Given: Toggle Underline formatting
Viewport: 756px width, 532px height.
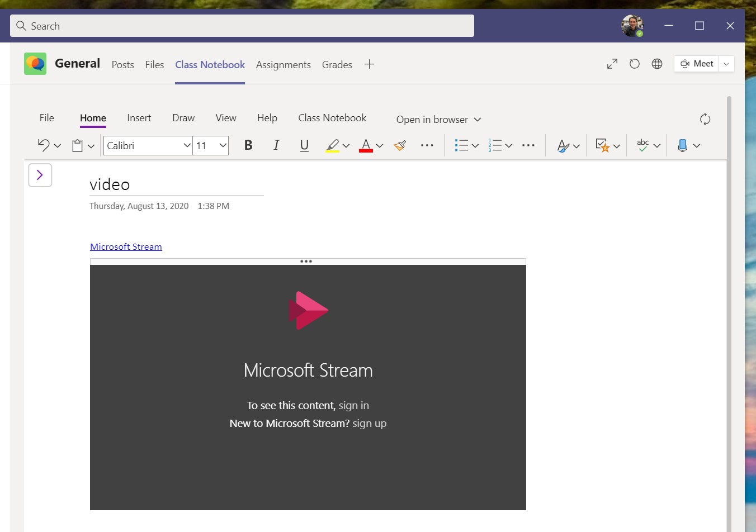Looking at the screenshot, I should [x=304, y=145].
